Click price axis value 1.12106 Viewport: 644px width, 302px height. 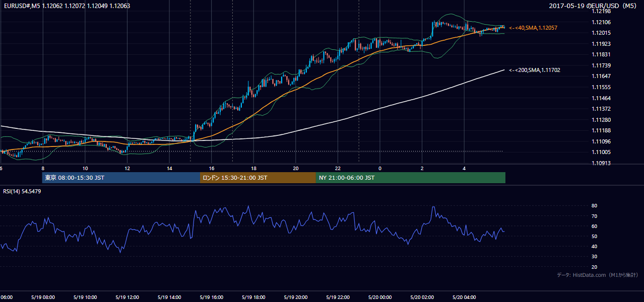pyautogui.click(x=601, y=22)
